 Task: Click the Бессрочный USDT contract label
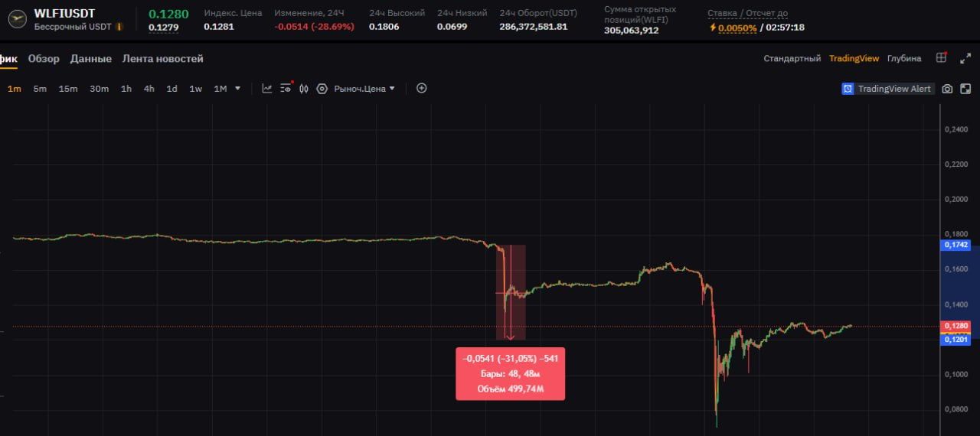coord(73,27)
